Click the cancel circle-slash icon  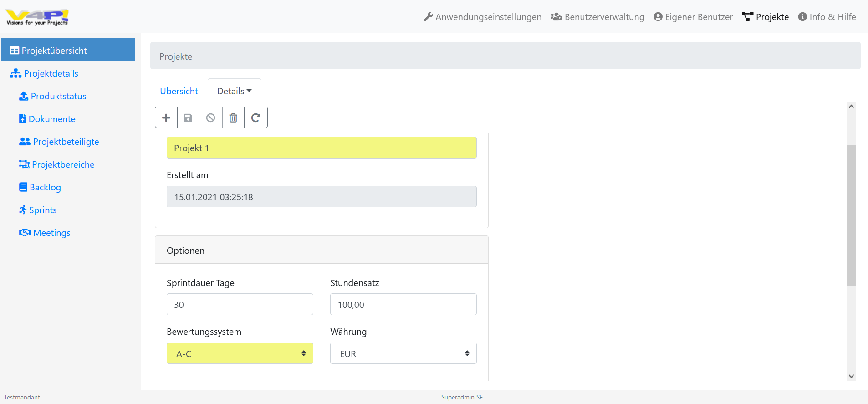click(x=210, y=118)
